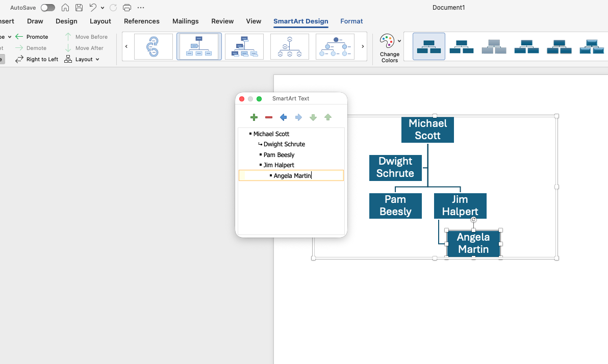The width and height of the screenshot is (608, 364).
Task: Click the Home icon in title bar
Action: click(65, 7)
